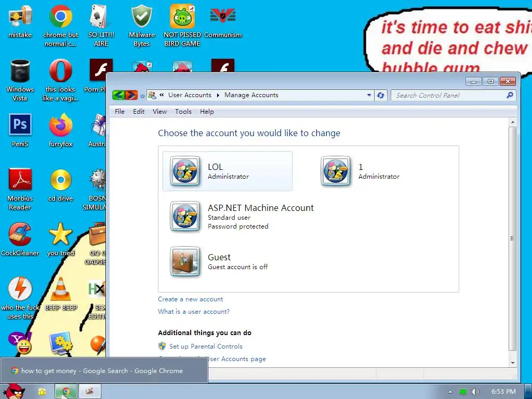Click the scrollbar down arrow
The height and width of the screenshot is (399, 532).
coord(513,363)
